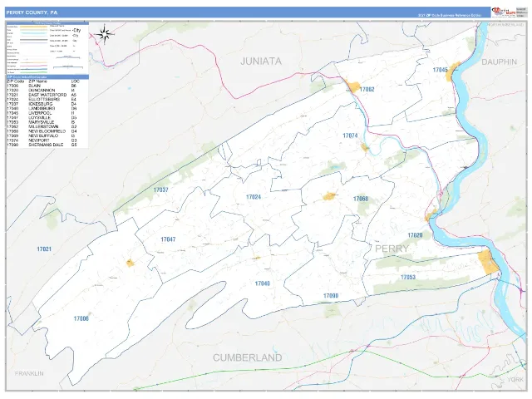532x399 pixels.
Task: Click the compass rose icon
Action: coord(105,34)
